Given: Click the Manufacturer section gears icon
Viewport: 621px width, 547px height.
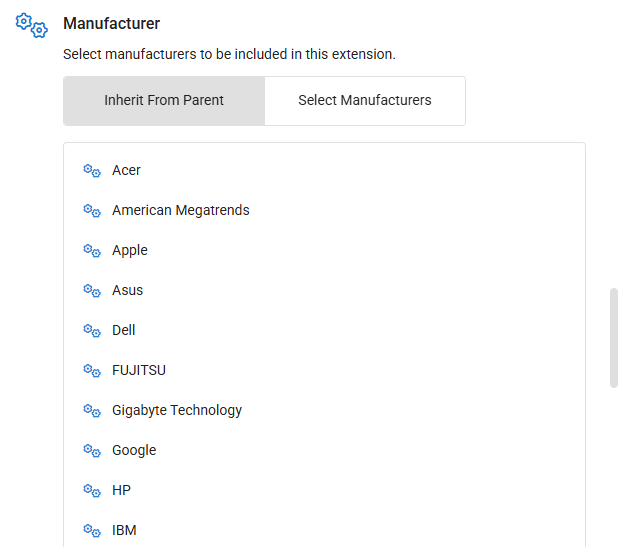Looking at the screenshot, I should [32, 26].
